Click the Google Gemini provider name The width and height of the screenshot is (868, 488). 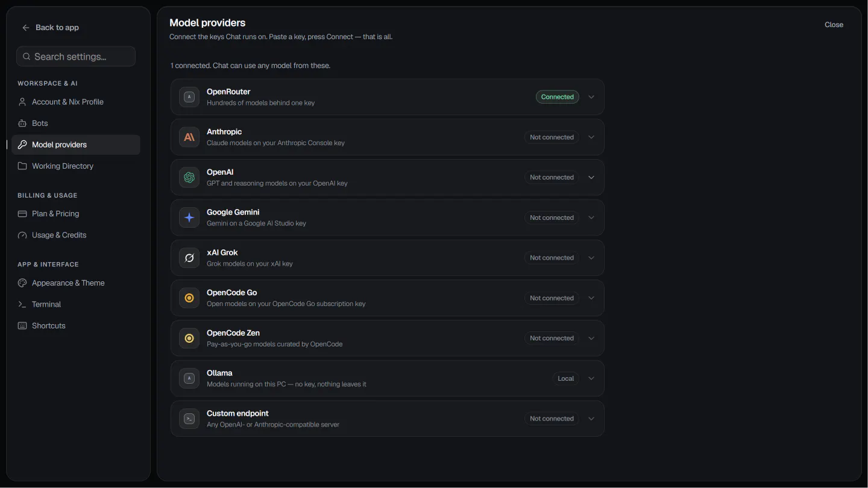(233, 212)
